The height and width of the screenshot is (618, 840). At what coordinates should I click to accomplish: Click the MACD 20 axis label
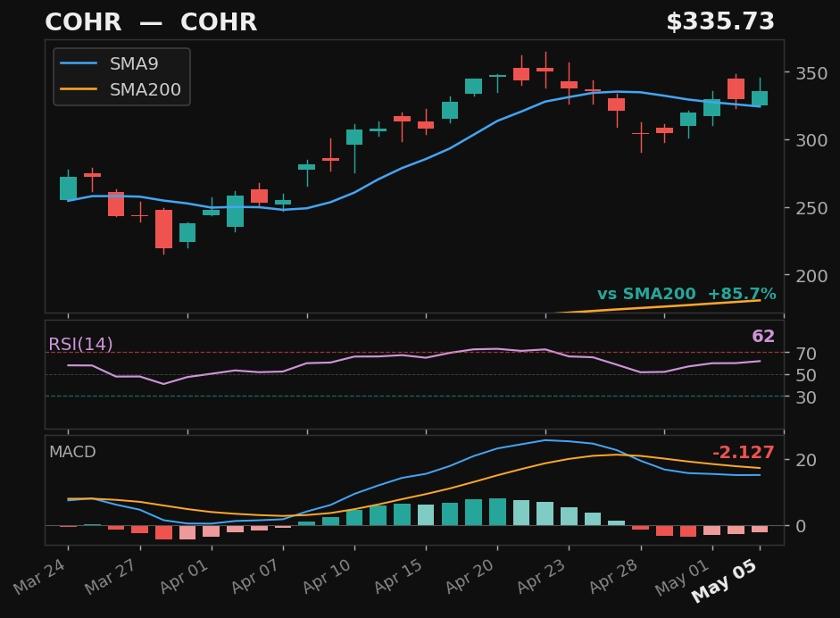tap(806, 460)
